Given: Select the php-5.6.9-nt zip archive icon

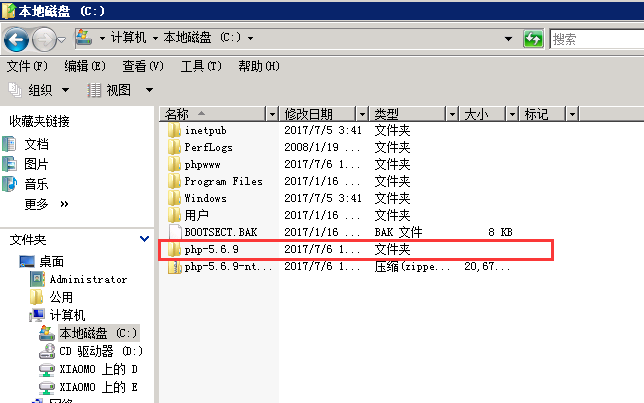Looking at the screenshot, I should click(x=174, y=267).
